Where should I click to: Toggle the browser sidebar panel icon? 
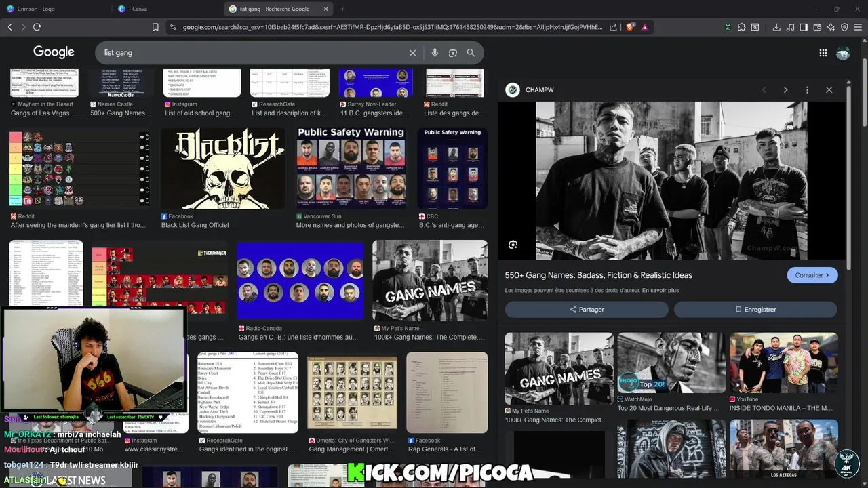[x=804, y=27]
